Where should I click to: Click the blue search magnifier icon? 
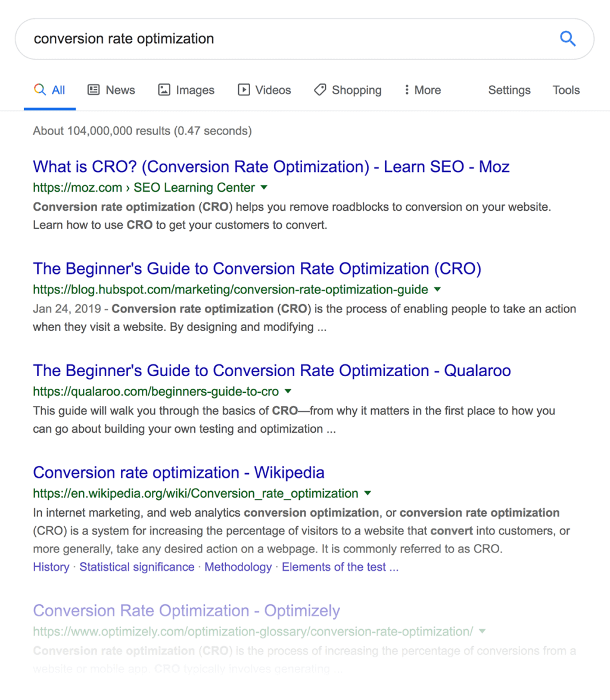(x=568, y=39)
